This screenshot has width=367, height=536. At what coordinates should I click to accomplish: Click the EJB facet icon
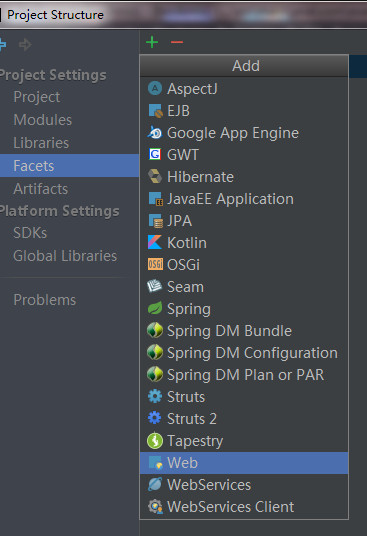(x=155, y=111)
